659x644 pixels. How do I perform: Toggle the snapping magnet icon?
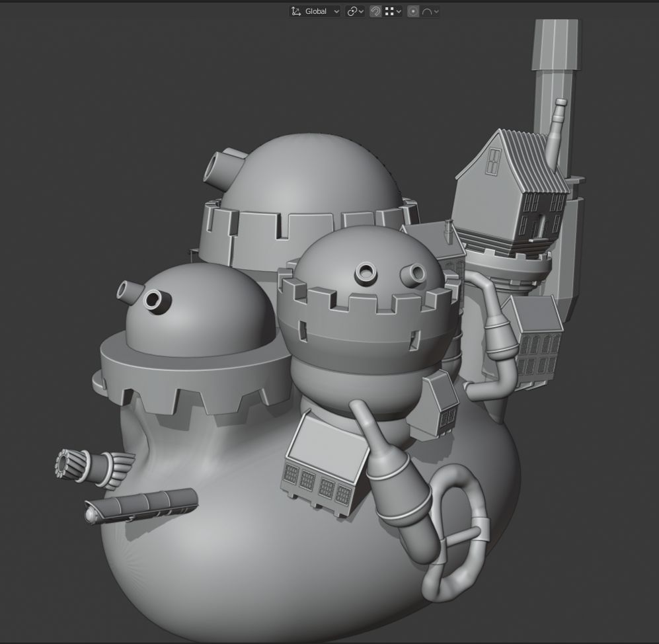coord(375,11)
